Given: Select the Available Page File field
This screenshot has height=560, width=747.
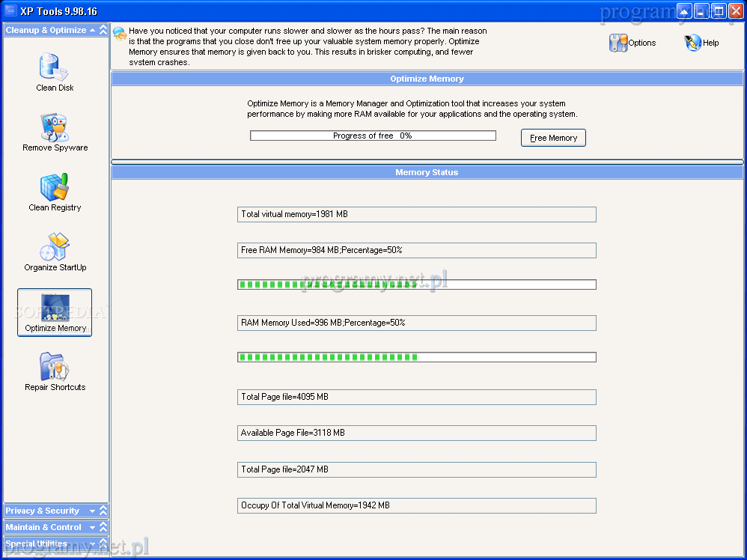Looking at the screenshot, I should pos(416,433).
